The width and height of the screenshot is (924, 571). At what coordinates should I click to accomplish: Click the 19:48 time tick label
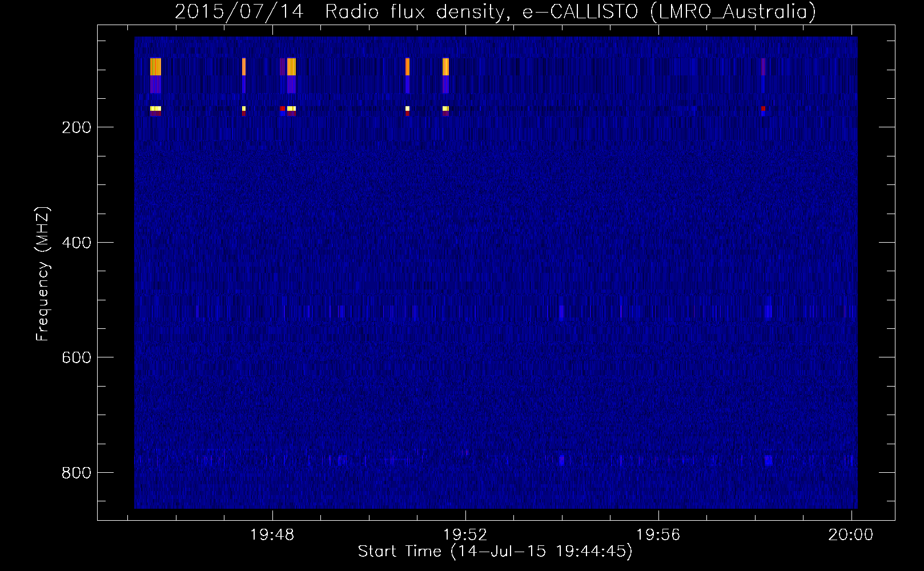click(272, 535)
